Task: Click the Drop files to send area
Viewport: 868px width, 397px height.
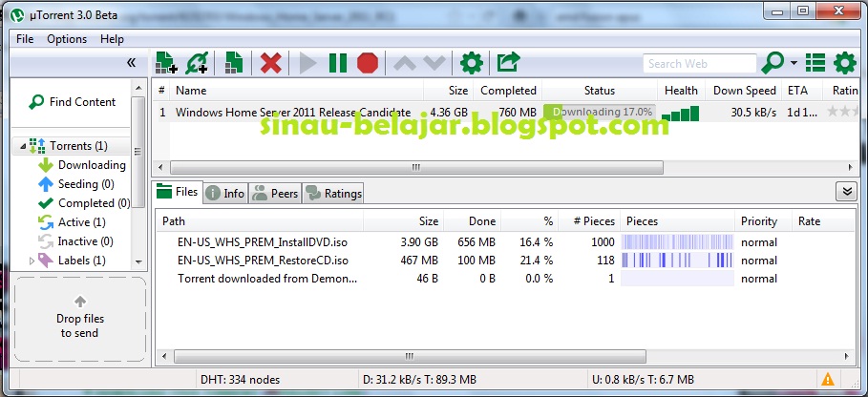Action: click(80, 319)
